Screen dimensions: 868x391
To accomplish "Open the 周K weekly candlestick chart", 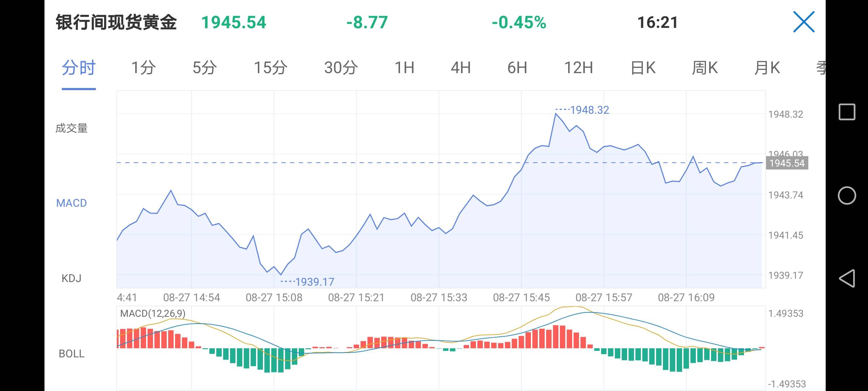I will click(705, 68).
